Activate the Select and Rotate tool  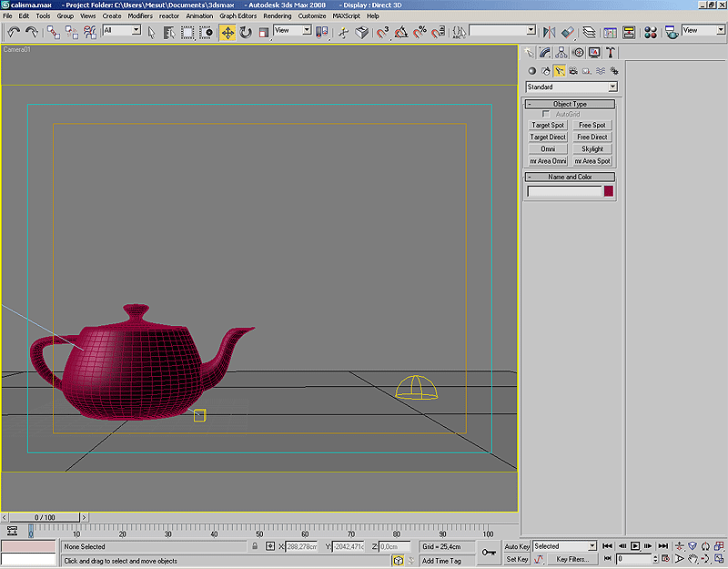coord(246,32)
